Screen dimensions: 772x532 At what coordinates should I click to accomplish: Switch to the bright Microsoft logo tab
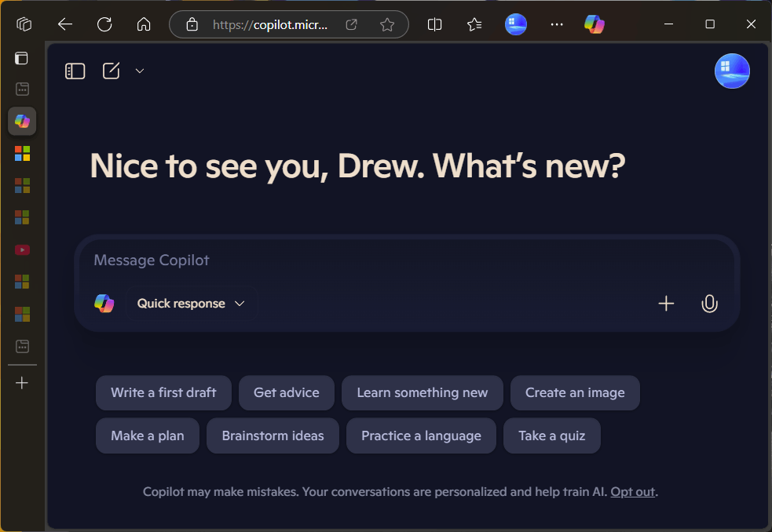[x=22, y=154]
